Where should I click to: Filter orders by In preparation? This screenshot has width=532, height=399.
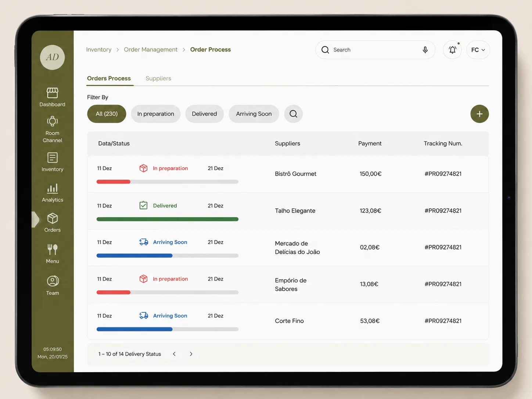[x=156, y=114]
